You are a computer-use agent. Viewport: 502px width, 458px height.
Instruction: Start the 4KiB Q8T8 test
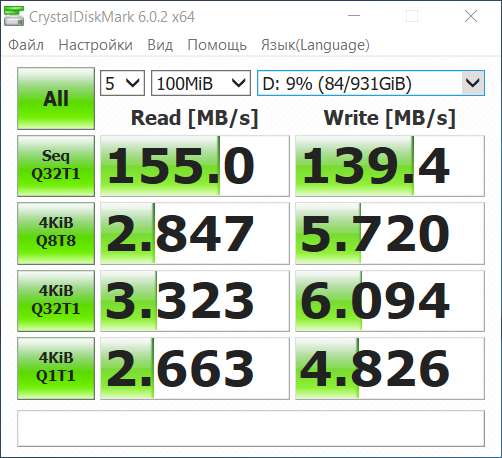click(x=56, y=233)
